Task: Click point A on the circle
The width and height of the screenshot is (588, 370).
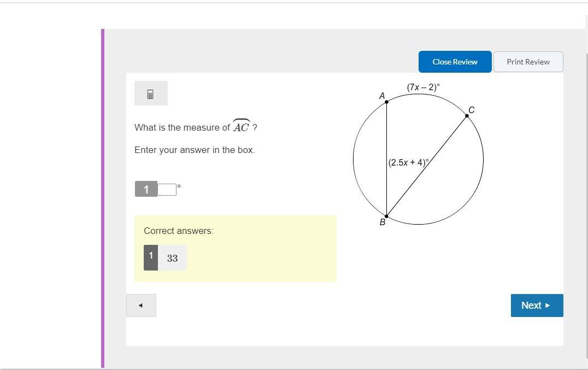Action: coord(386,102)
